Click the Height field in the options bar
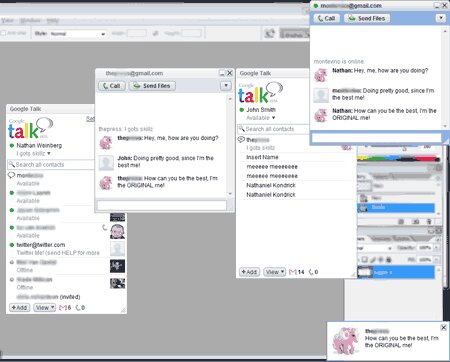 pos(192,33)
